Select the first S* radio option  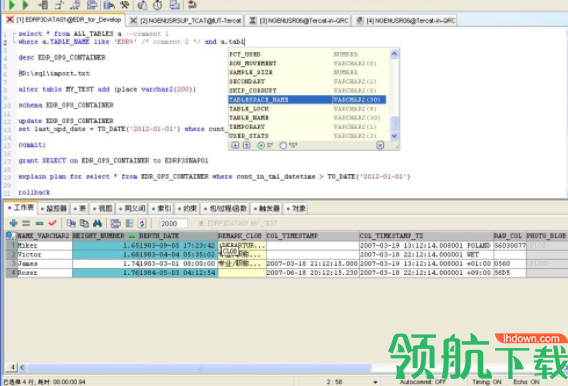click(x=261, y=145)
